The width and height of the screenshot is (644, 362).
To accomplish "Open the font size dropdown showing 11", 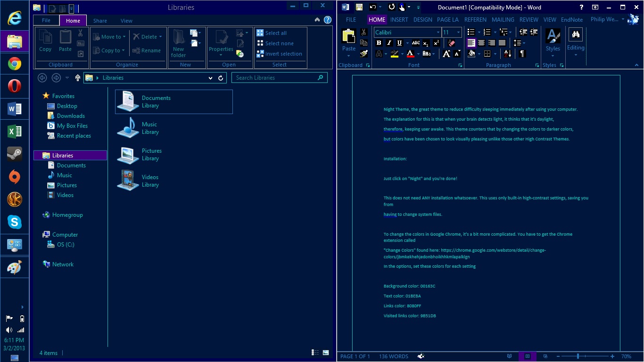I will (x=458, y=33).
